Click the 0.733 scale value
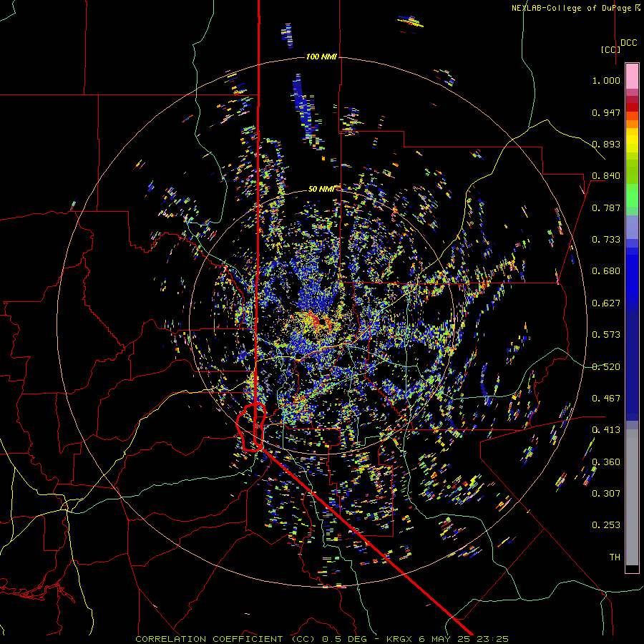The height and width of the screenshot is (644, 644). pos(606,240)
